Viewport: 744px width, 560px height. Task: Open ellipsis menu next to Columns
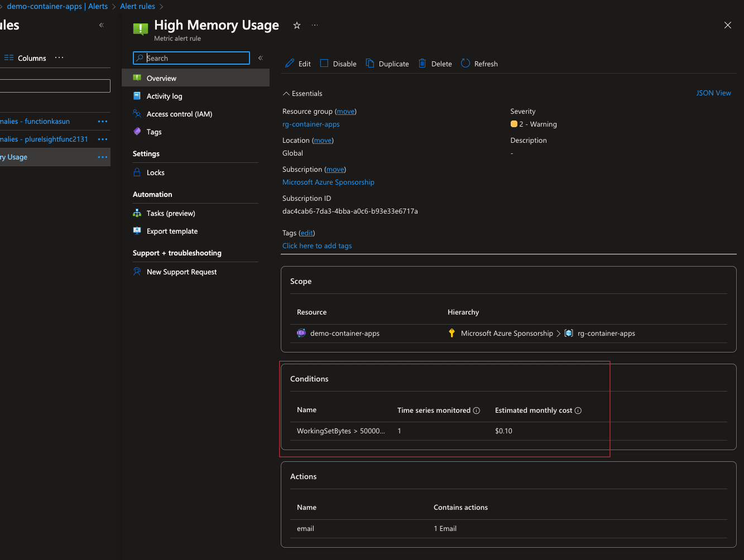(59, 58)
